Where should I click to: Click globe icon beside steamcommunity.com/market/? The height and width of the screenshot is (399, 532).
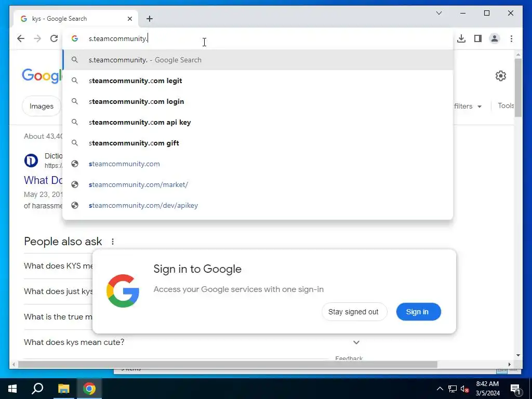pos(75,184)
